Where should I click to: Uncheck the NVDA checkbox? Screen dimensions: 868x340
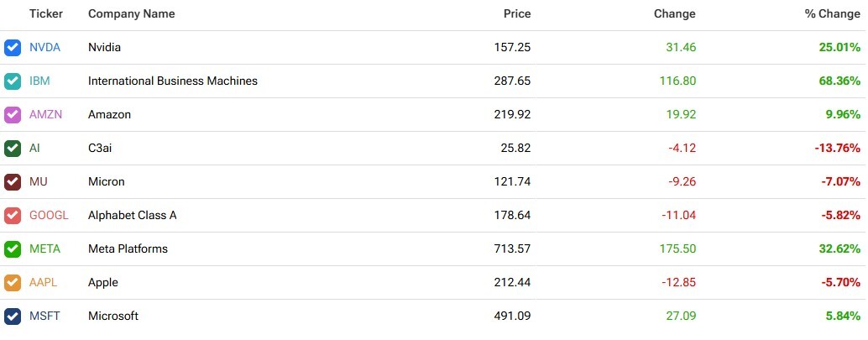(13, 48)
